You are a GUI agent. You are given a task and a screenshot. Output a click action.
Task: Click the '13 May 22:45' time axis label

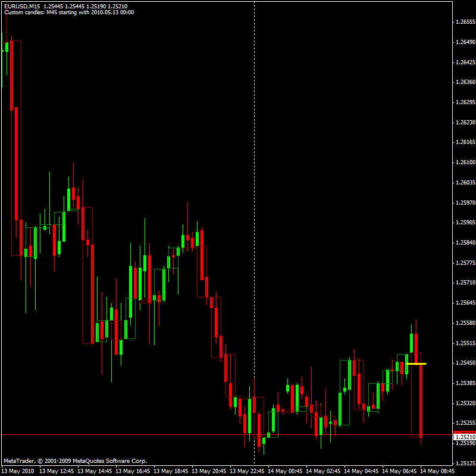[247, 471]
